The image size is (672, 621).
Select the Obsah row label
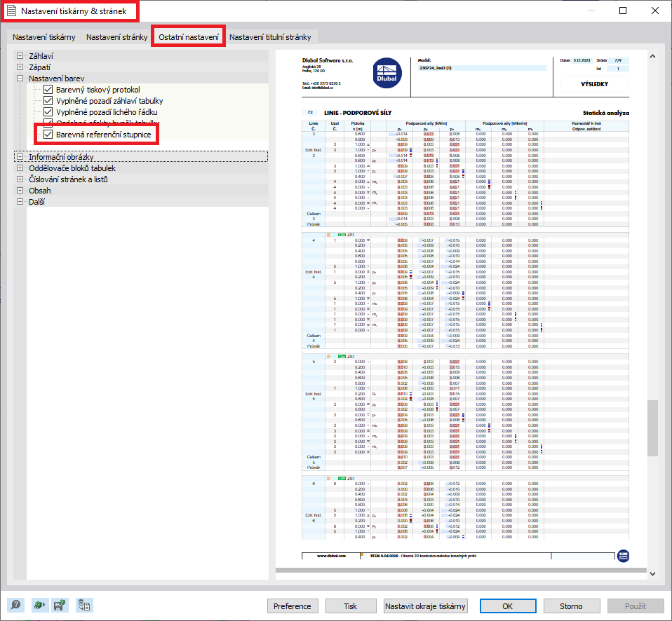[40, 190]
